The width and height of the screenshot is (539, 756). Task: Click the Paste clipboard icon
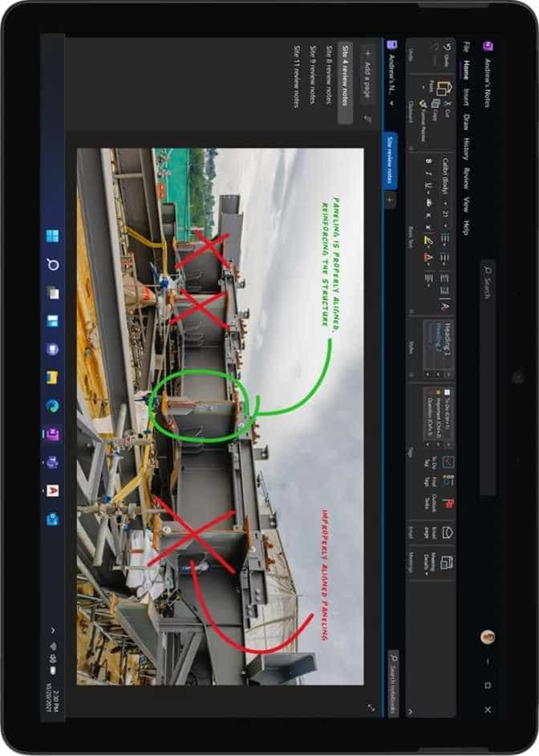pyautogui.click(x=444, y=89)
